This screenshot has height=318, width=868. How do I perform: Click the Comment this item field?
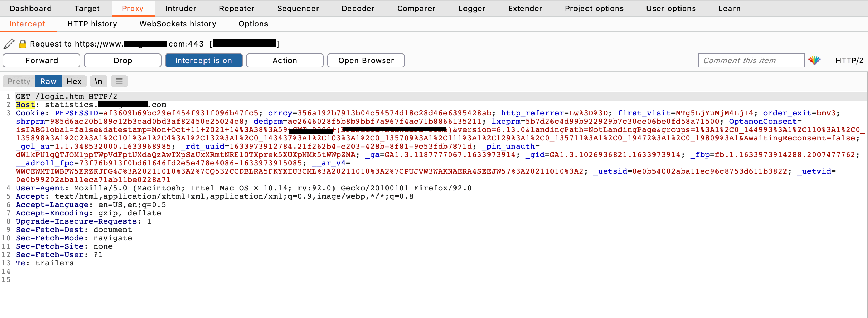click(x=751, y=60)
